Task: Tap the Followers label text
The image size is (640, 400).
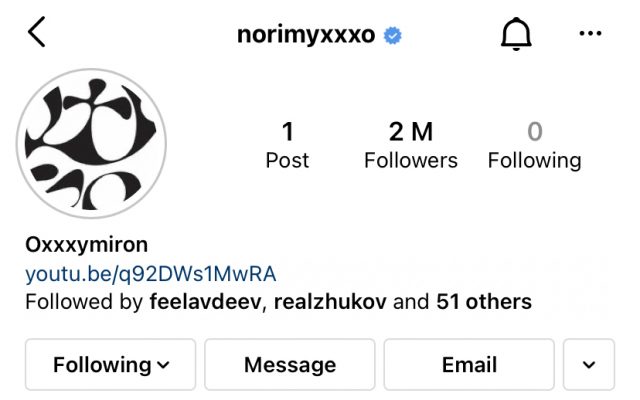Action: tap(411, 160)
